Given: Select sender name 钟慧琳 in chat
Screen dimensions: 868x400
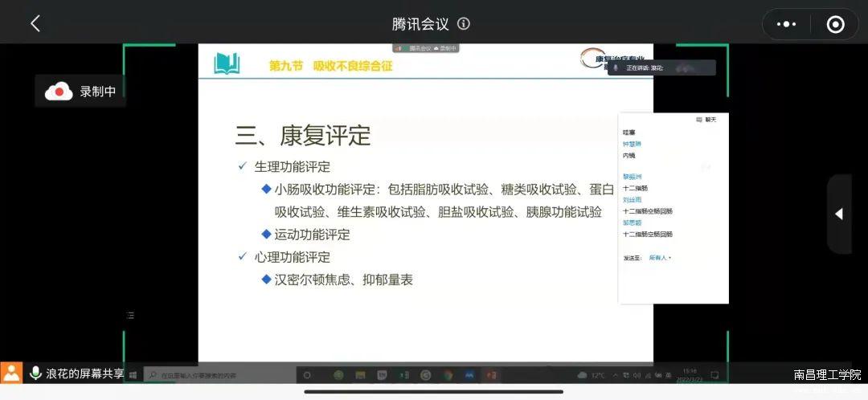Looking at the screenshot, I should pyautogui.click(x=632, y=144).
